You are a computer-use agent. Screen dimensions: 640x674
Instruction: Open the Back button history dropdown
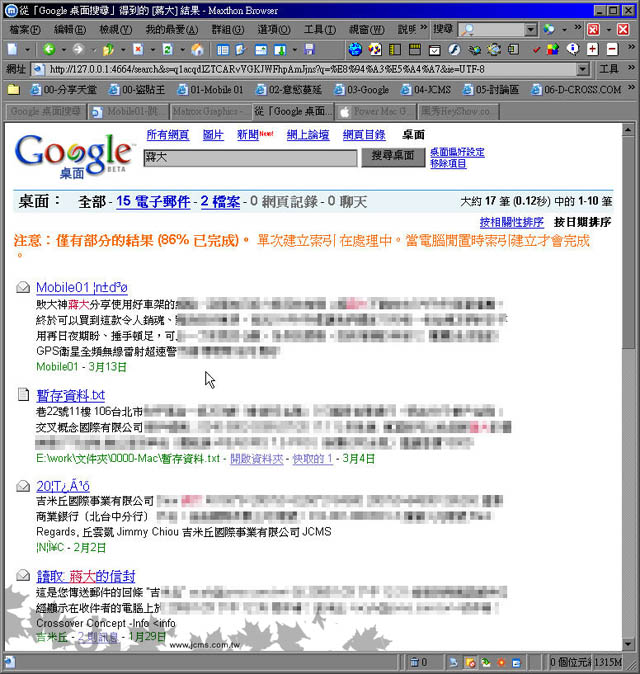tap(64, 50)
